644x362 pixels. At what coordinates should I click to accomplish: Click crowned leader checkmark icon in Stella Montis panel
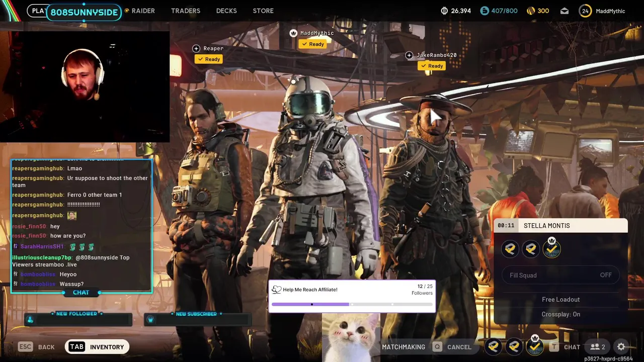[x=551, y=248]
